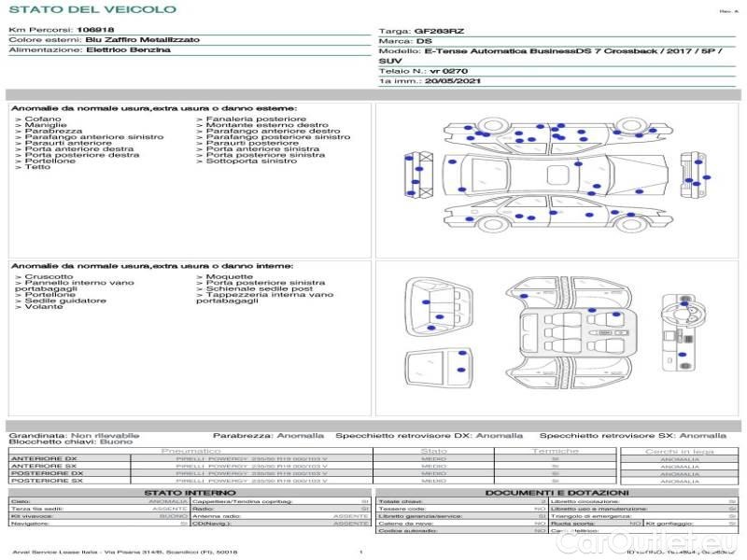Click the Targa GF263RZ field

(x=437, y=31)
